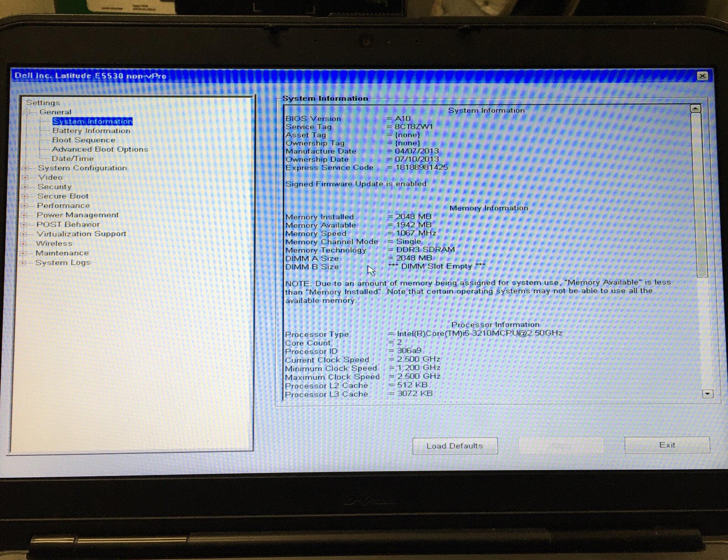The height and width of the screenshot is (560, 728).
Task: Click the Manufacture Date value 04/07/2013
Action: (417, 151)
